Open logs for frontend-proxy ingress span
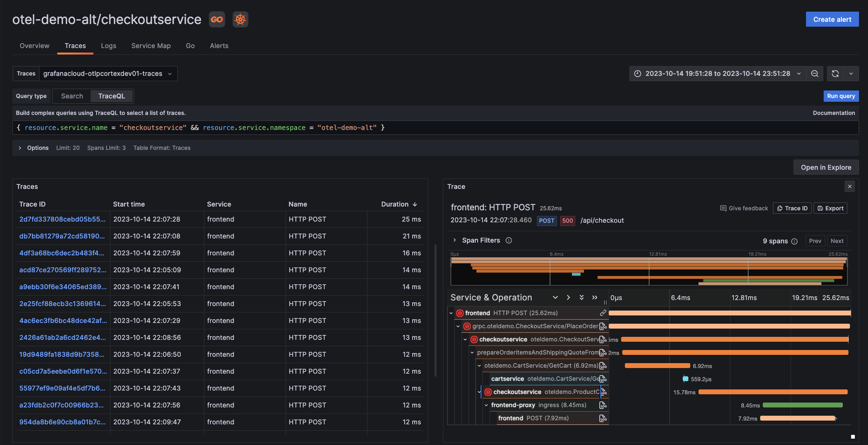 coord(603,405)
